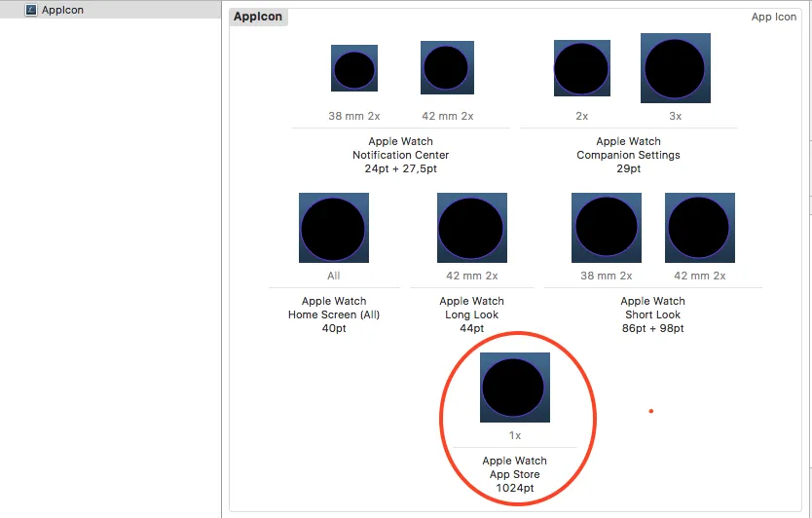The width and height of the screenshot is (812, 518).
Task: Click the 3x label under Companion Settings icon
Action: click(x=676, y=116)
